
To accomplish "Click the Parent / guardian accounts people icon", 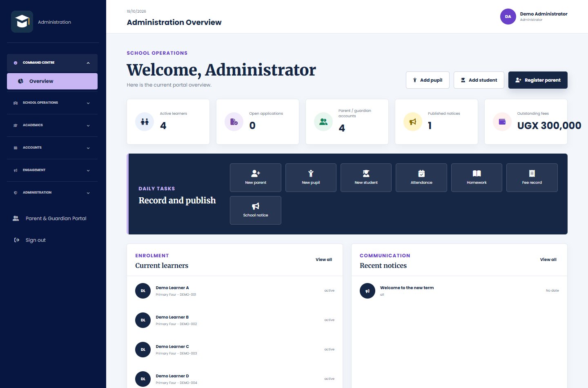I will tap(323, 122).
